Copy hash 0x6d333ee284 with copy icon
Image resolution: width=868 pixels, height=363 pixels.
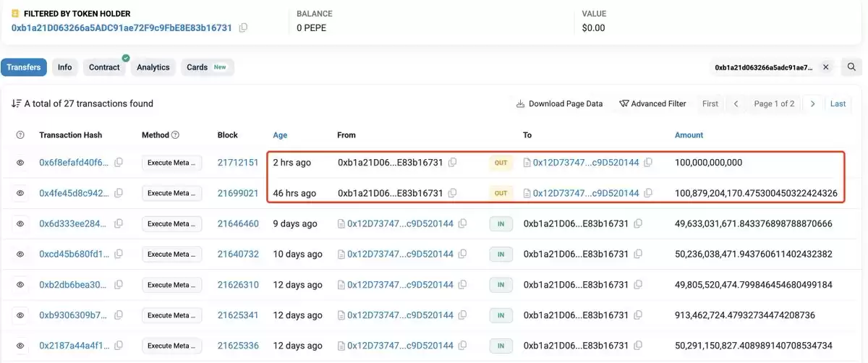[119, 223]
